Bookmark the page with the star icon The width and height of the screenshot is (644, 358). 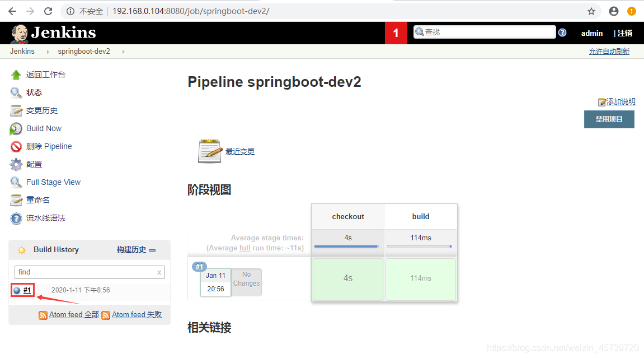(x=591, y=11)
